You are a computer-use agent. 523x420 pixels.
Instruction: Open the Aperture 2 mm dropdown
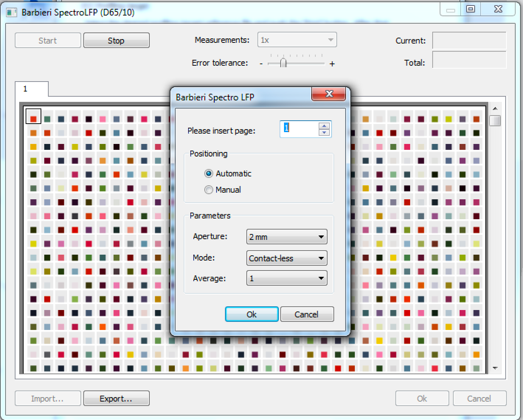pyautogui.click(x=287, y=237)
